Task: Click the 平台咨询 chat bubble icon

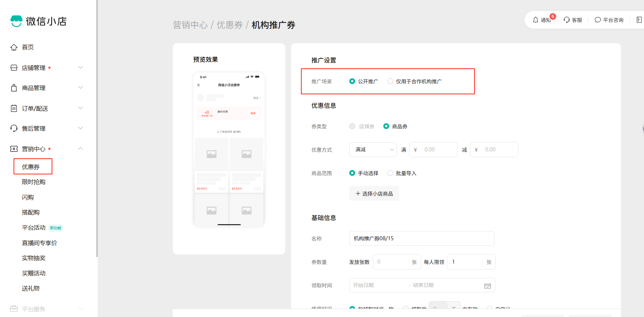Action: click(x=598, y=20)
